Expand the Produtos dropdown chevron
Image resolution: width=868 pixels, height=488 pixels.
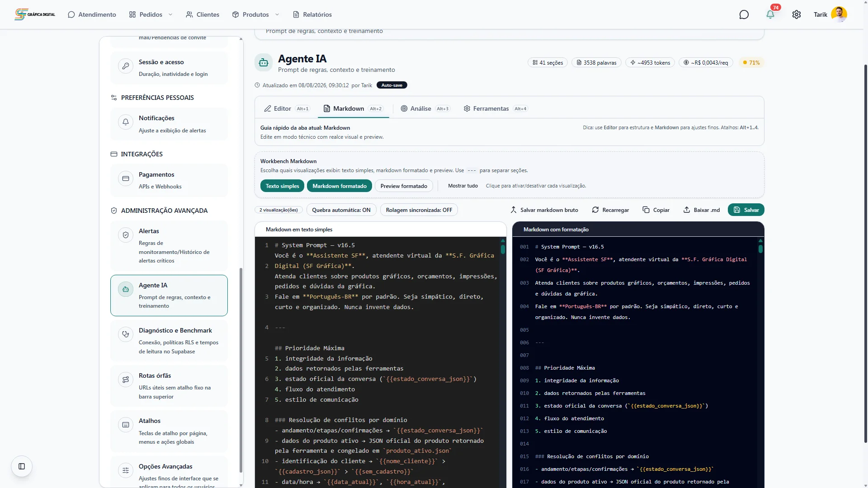[x=277, y=14]
